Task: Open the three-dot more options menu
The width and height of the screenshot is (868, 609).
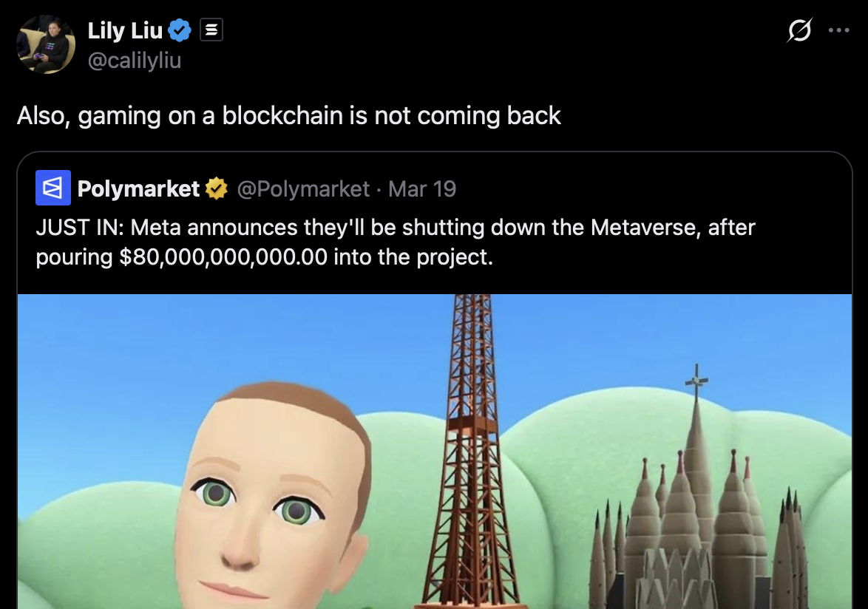Action: (838, 30)
